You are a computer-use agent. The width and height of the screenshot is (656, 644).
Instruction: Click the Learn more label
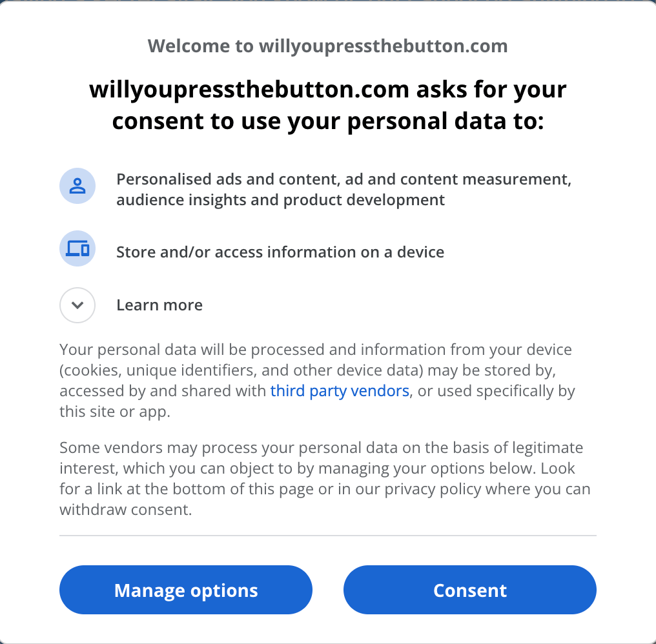159,305
